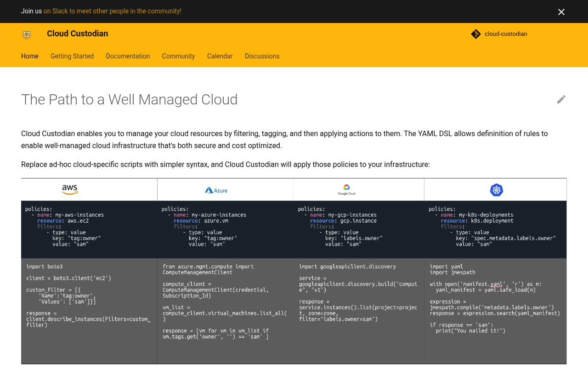588x368 pixels.
Task: Click the text 'resource: azure.vm'
Action: (201, 221)
